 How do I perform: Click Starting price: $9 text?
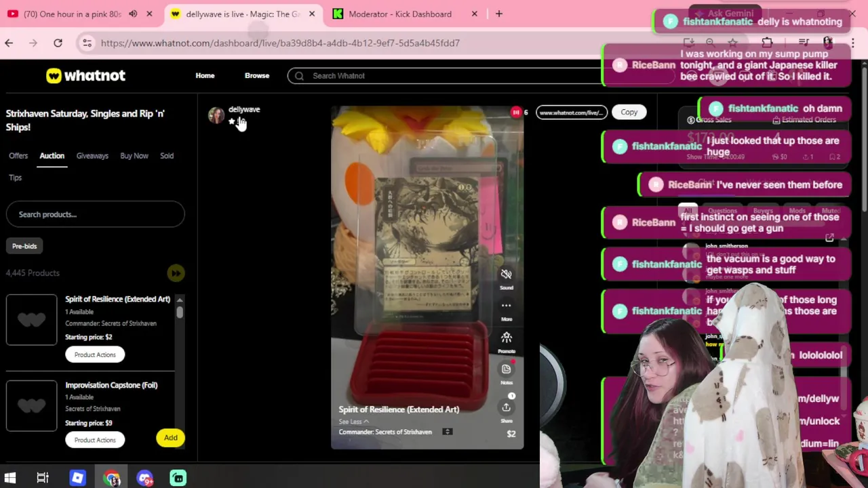click(89, 423)
